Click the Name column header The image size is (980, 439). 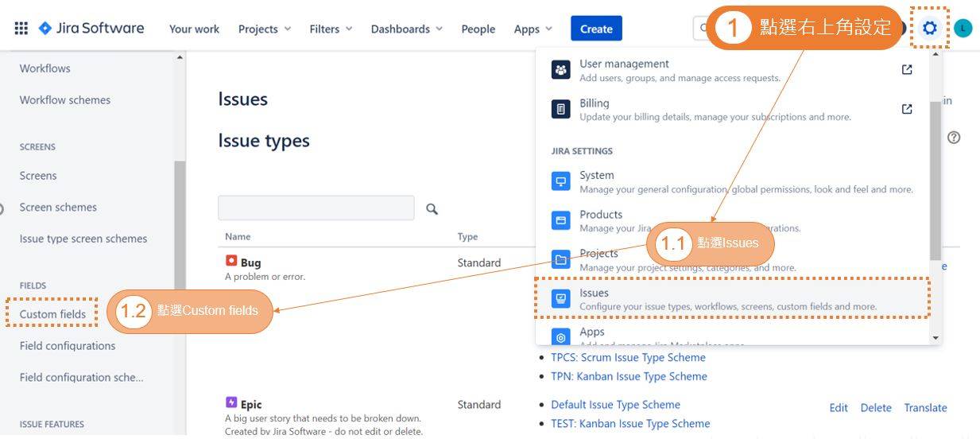tap(238, 237)
